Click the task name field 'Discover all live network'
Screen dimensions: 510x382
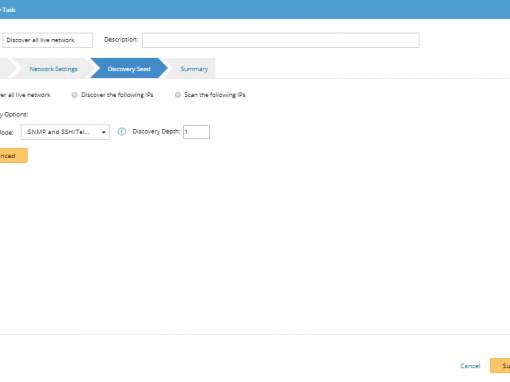click(x=48, y=40)
